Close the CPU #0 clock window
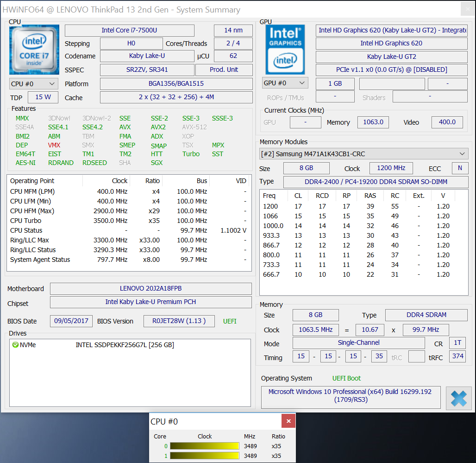 tap(288, 421)
